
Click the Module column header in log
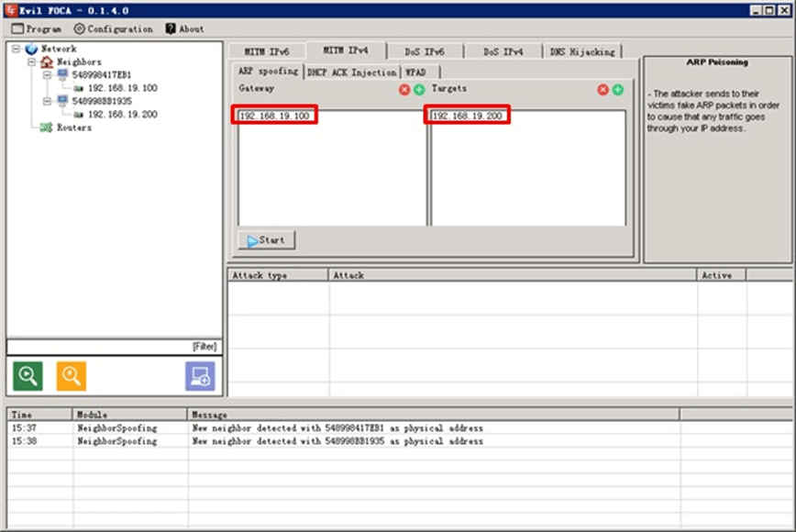130,415
